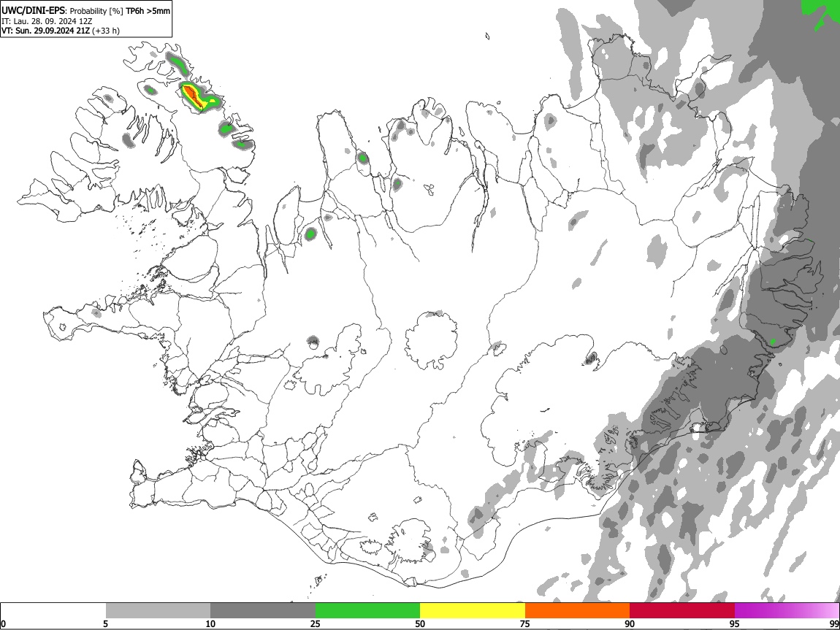Click the orange 75-90% legend swatch
Screen dimensions: 840x630
click(x=578, y=610)
